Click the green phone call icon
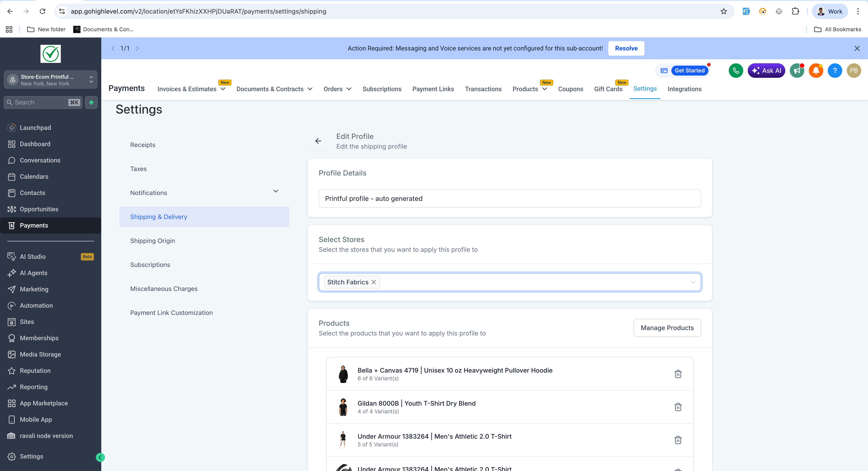Image resolution: width=868 pixels, height=471 pixels. (x=736, y=70)
